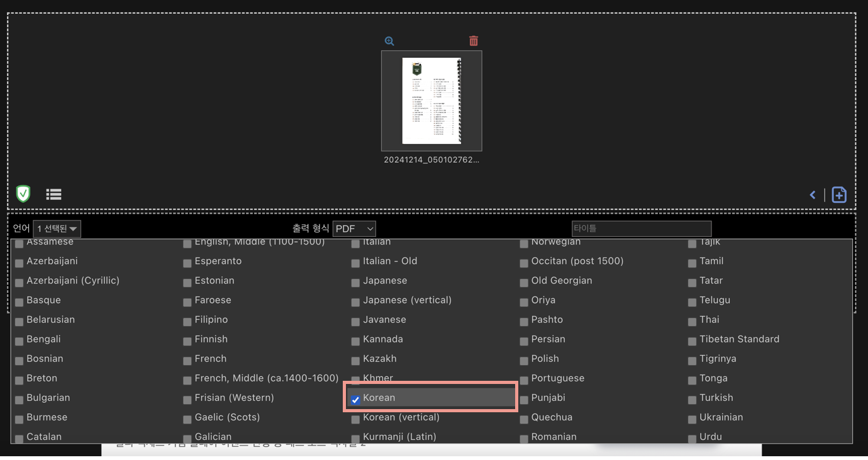The height and width of the screenshot is (460, 868).
Task: Tick the Thai checkbox
Action: [692, 322]
